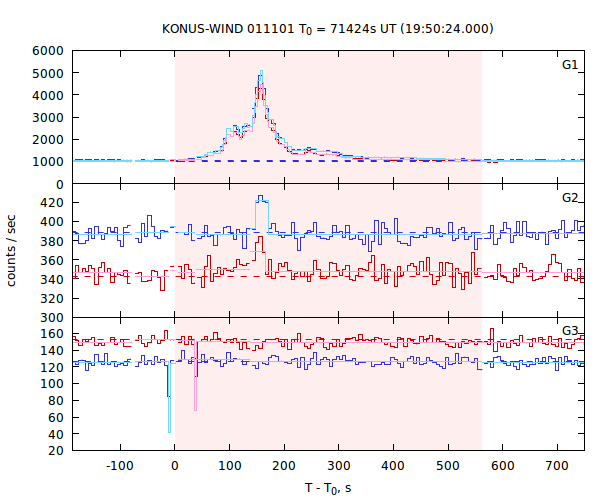Screen dimensions: 600x500
Task: Click the -100 x-axis tick label
Action: [x=120, y=466]
